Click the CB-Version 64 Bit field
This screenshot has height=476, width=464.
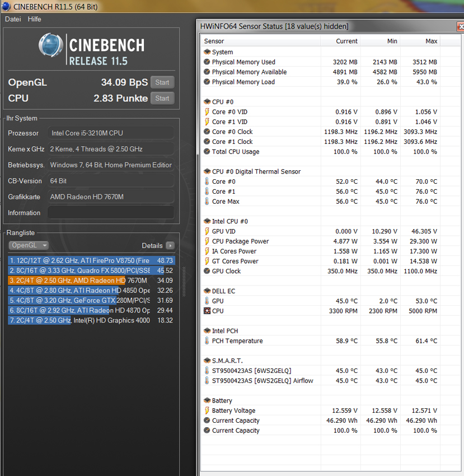[111, 181]
